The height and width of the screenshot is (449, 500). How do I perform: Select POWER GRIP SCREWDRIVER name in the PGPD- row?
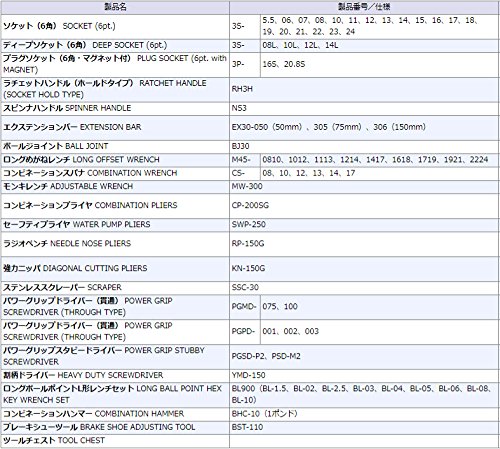pyautogui.click(x=115, y=332)
